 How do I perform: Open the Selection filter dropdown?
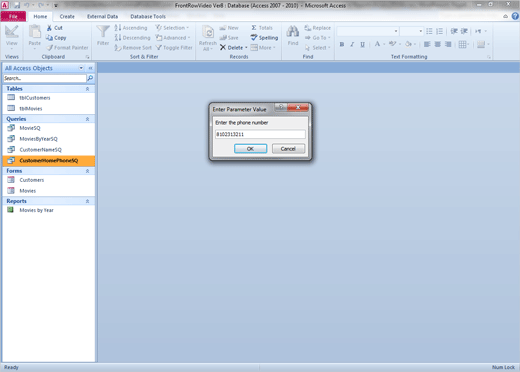point(172,28)
